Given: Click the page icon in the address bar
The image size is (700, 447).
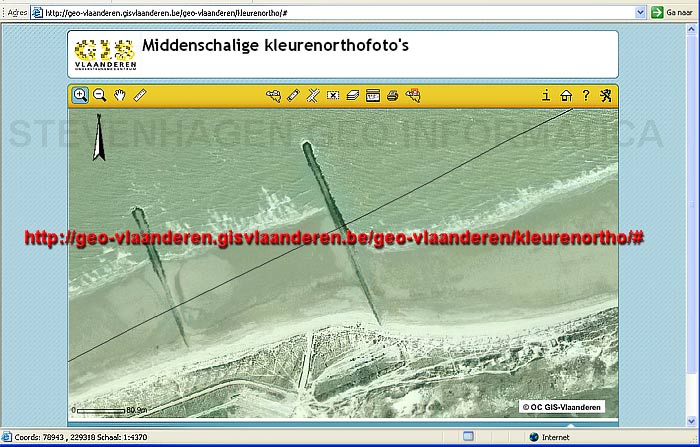Looking at the screenshot, I should 37,13.
